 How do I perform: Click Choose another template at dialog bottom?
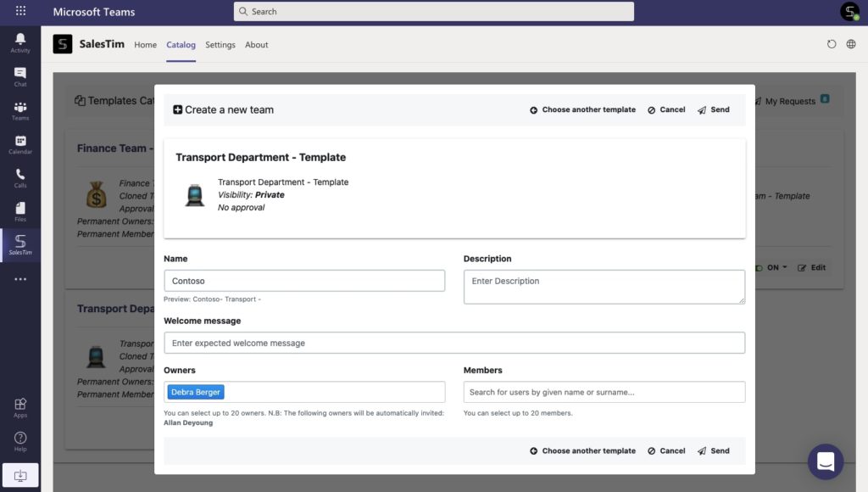(582, 451)
